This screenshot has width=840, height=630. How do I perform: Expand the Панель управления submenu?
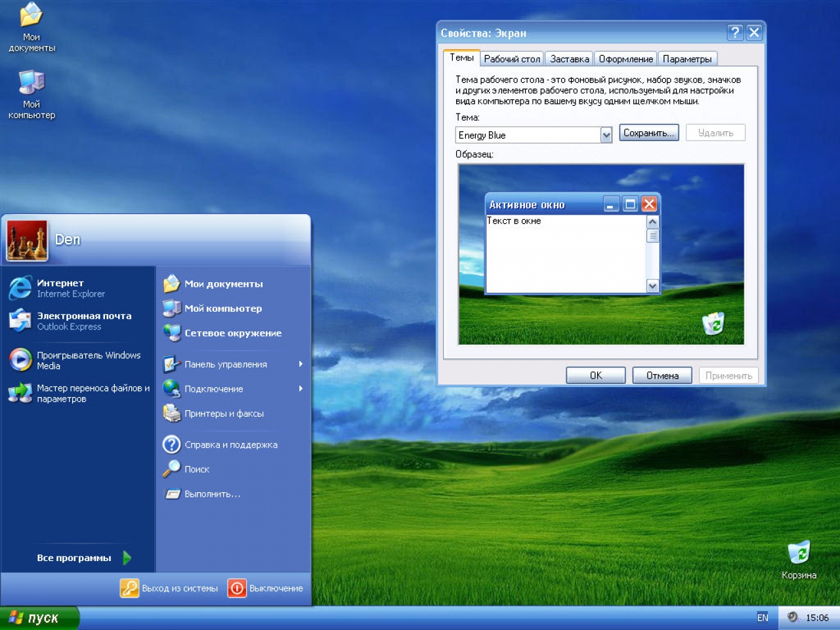[x=226, y=364]
